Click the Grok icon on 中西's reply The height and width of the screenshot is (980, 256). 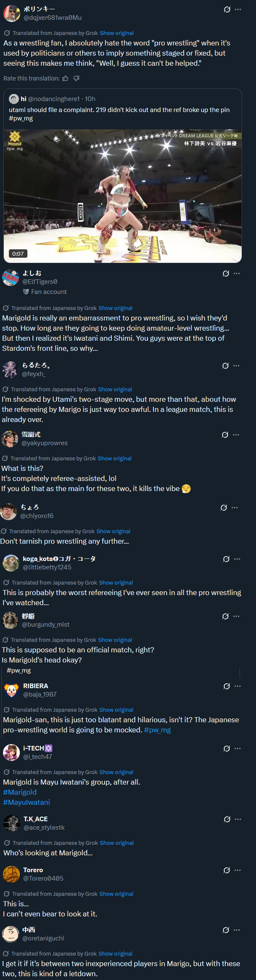tap(226, 930)
